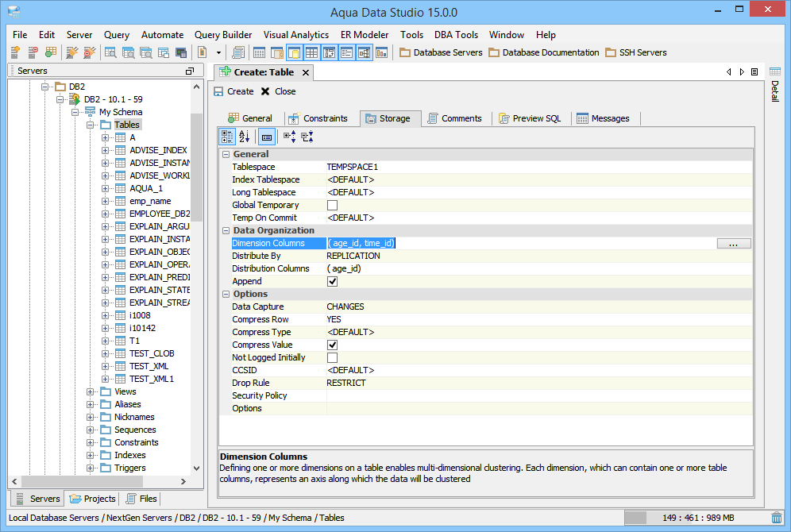The width and height of the screenshot is (791, 532).
Task: Collapse the Data Organization section
Action: click(x=226, y=230)
